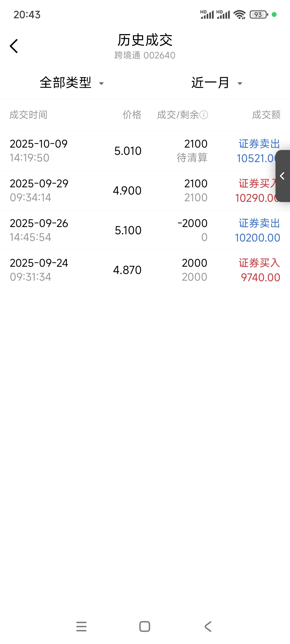The width and height of the screenshot is (290, 644).
Task: Tap the info icon beside 成交/剩余
Action: (x=204, y=115)
